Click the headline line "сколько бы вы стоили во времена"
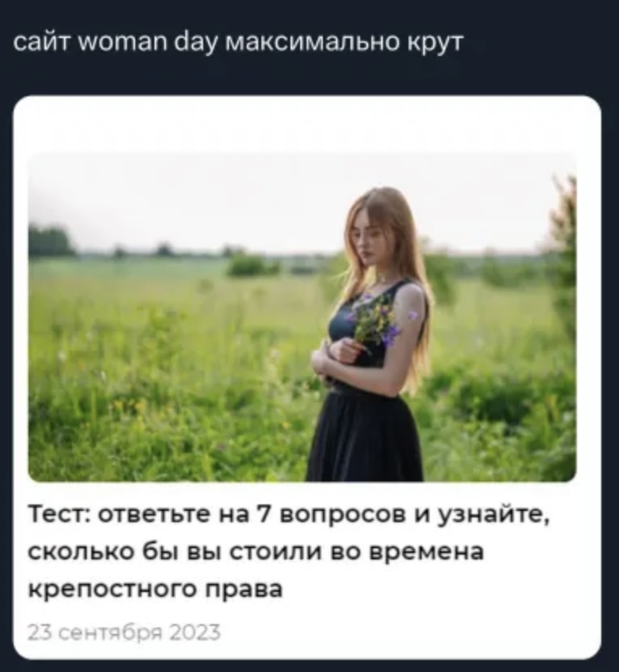This screenshot has height=672, width=619. (x=256, y=551)
